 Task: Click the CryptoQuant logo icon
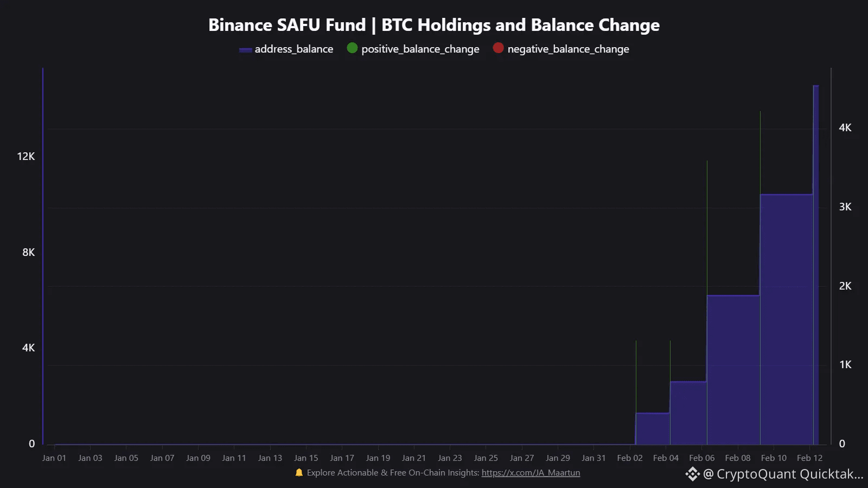click(x=693, y=474)
